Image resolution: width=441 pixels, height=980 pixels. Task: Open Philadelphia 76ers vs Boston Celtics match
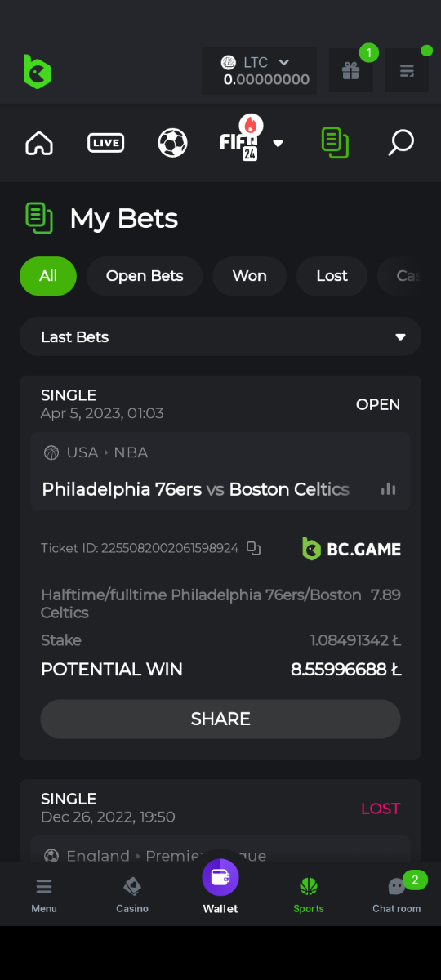[x=196, y=489]
